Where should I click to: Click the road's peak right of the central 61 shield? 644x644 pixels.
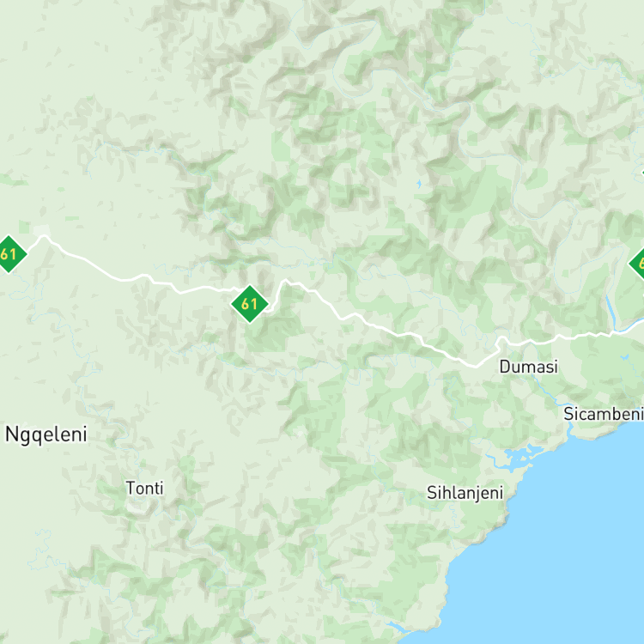[x=286, y=281]
